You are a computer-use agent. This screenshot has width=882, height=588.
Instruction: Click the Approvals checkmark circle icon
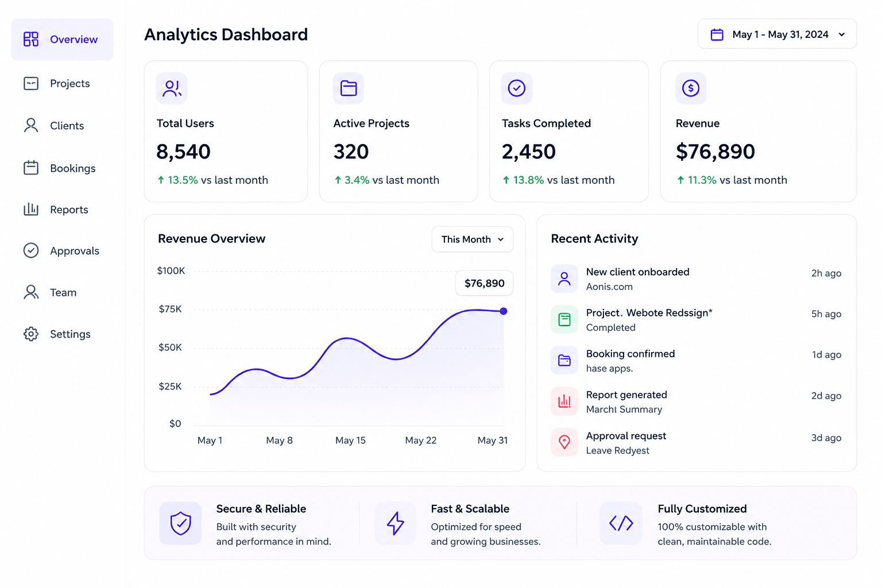[31, 250]
